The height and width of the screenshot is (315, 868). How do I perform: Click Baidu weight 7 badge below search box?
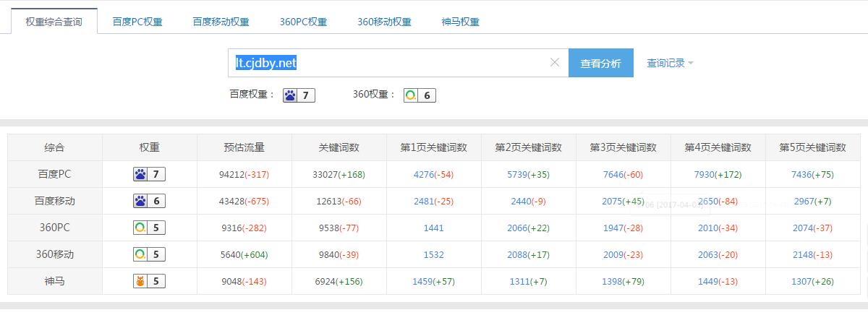pyautogui.click(x=298, y=95)
